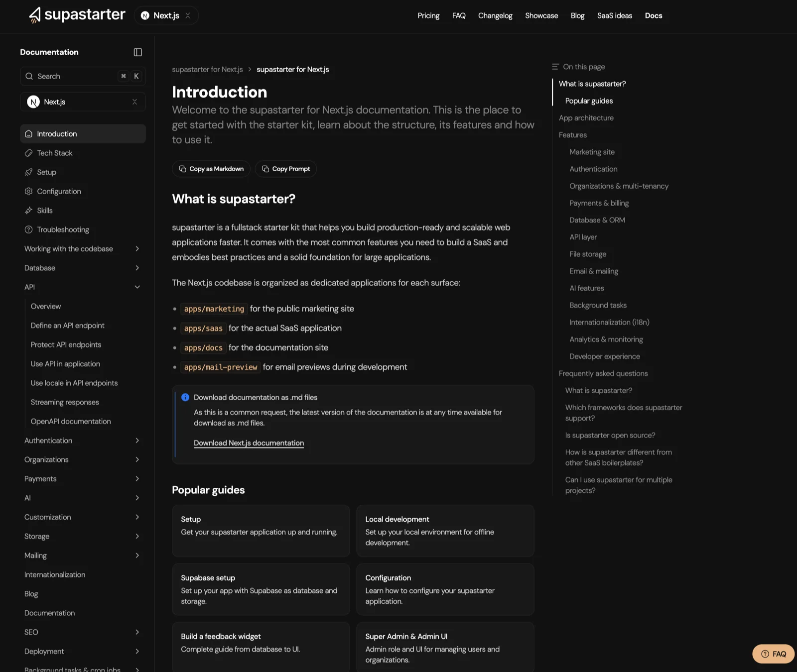Open FAQ in top navigation
Image resolution: width=797 pixels, height=672 pixels.
(x=459, y=15)
